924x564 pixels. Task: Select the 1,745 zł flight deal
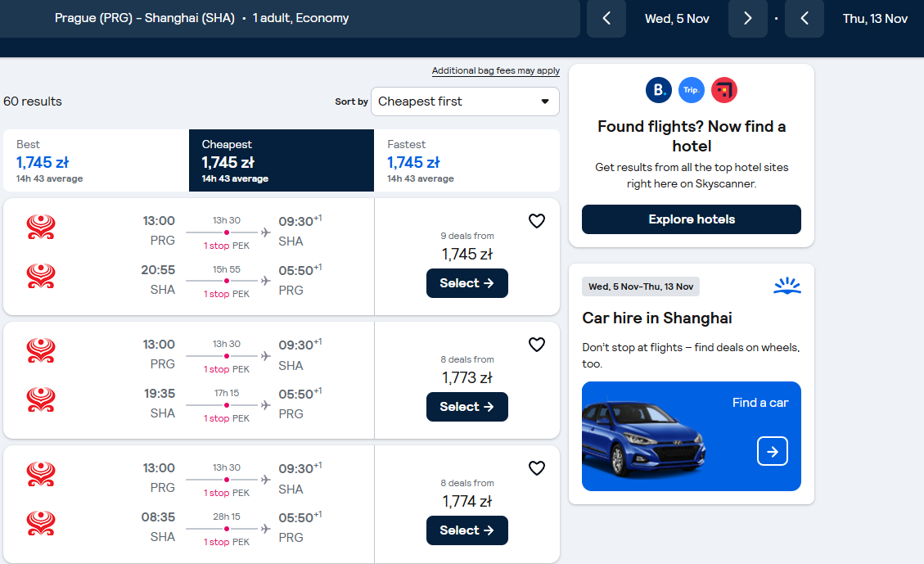click(x=467, y=283)
